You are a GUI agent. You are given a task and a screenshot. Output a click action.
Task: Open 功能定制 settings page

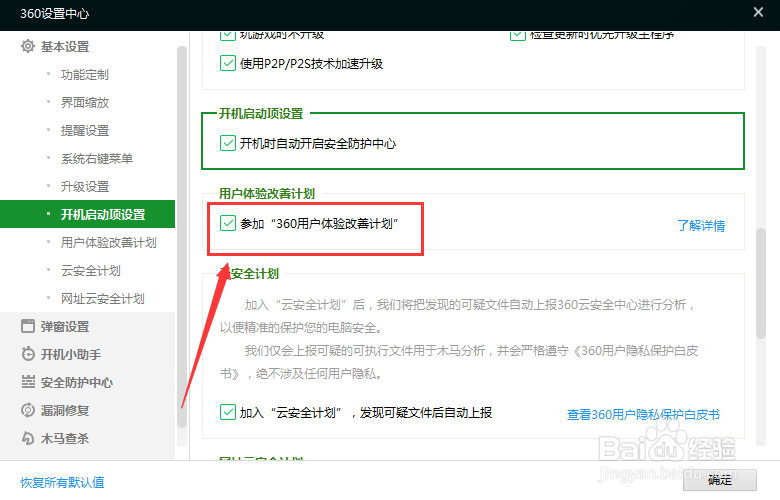pyautogui.click(x=85, y=75)
